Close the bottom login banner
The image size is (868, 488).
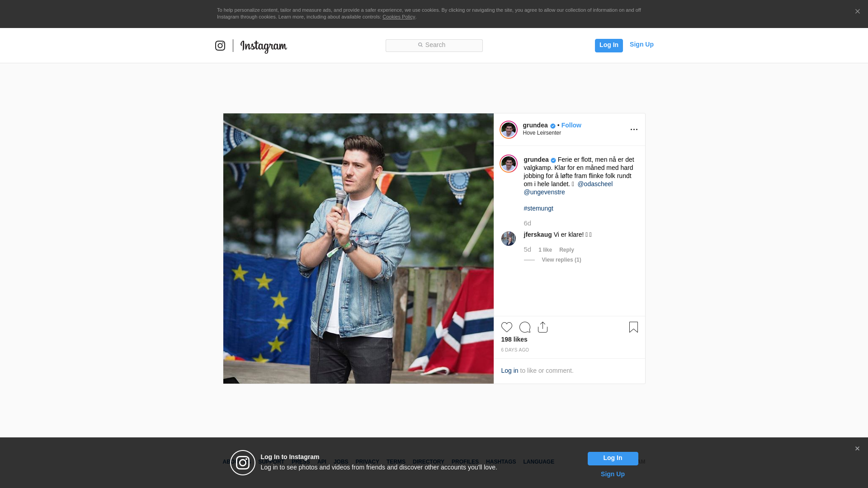857,449
